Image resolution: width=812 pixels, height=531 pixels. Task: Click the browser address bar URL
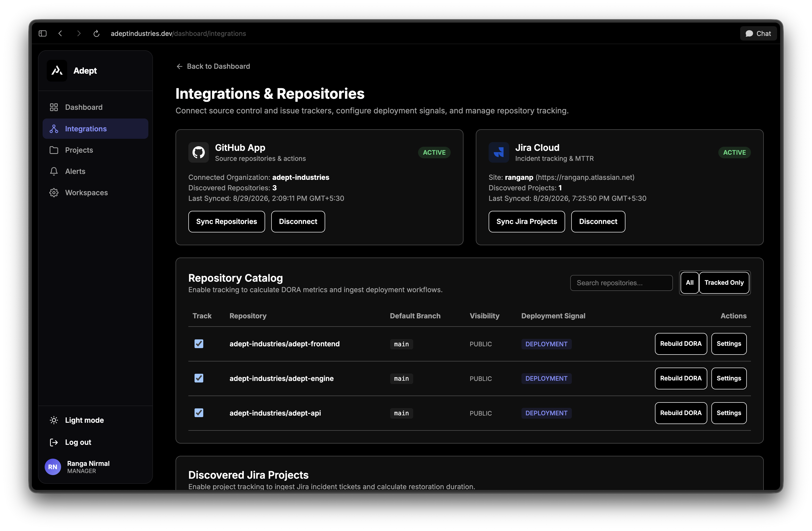tap(178, 33)
